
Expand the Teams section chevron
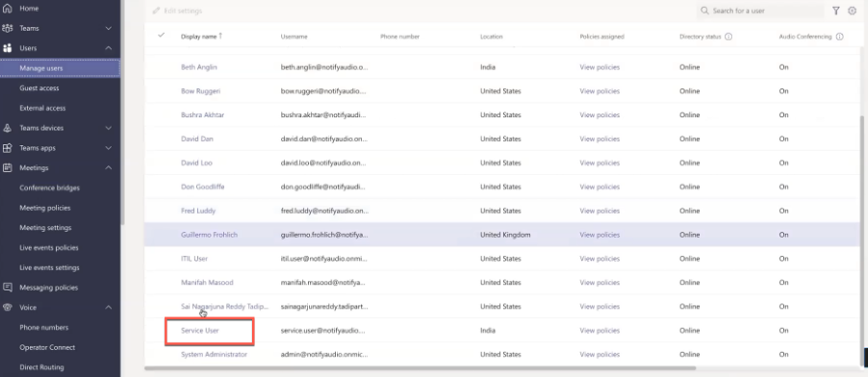109,28
